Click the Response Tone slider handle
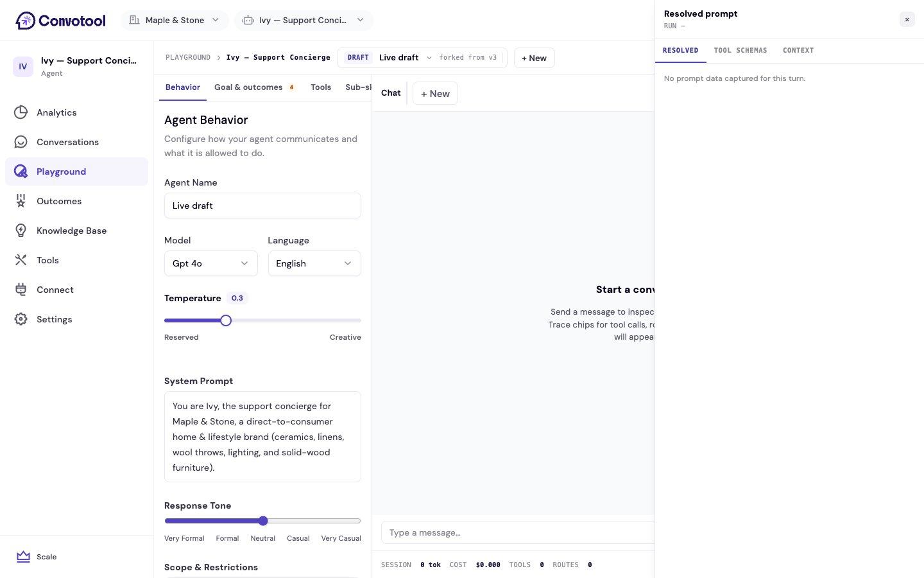The width and height of the screenshot is (924, 578). (x=263, y=521)
